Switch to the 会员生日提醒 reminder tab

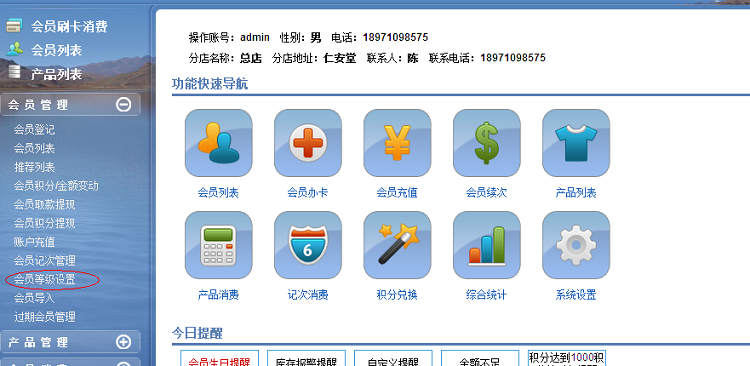pos(220,358)
